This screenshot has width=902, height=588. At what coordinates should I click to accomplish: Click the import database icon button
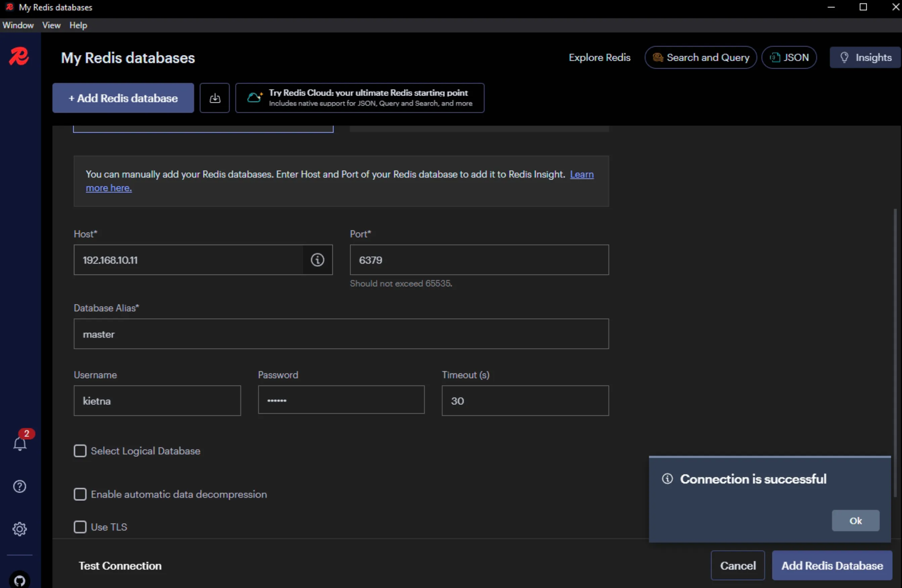(215, 98)
